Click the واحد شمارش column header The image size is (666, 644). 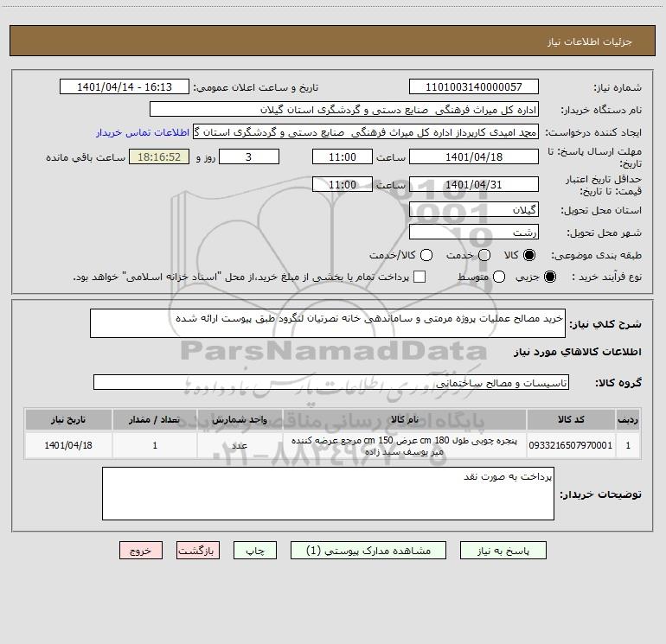240,419
